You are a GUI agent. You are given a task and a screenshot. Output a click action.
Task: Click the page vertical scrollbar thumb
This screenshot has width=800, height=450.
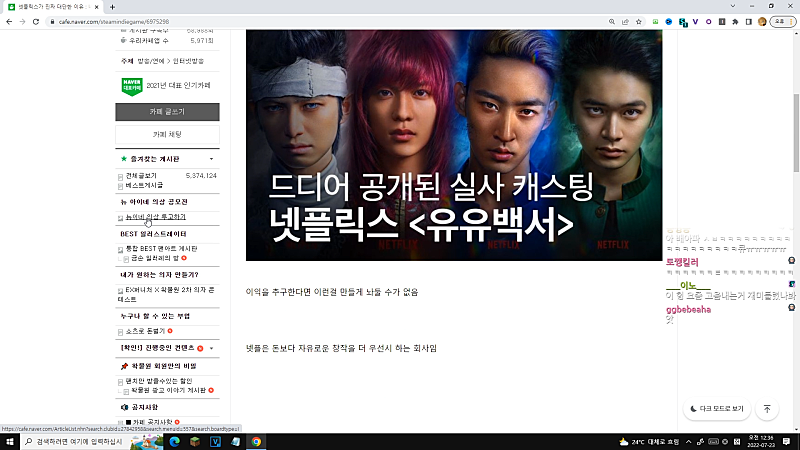796,134
